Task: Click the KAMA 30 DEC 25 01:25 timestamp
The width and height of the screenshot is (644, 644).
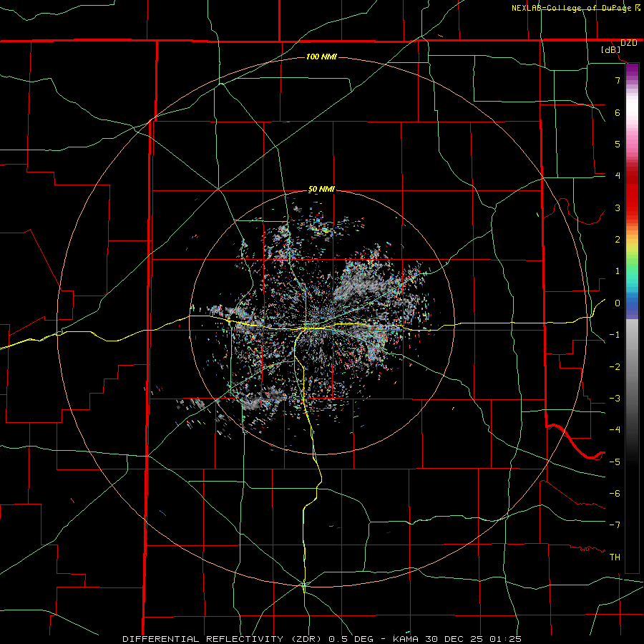Action: tap(457, 639)
